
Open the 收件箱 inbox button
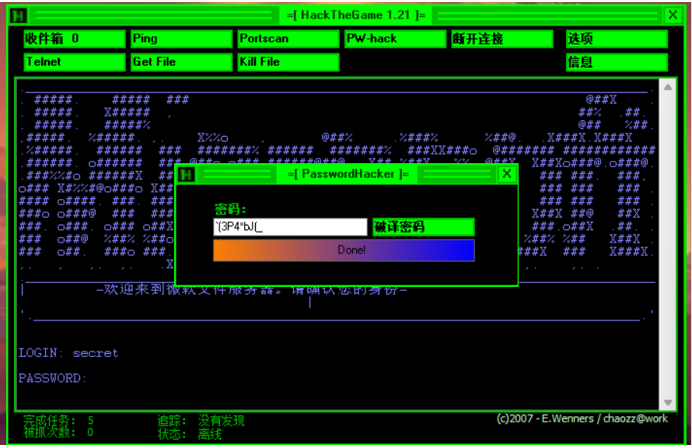click(x=75, y=39)
